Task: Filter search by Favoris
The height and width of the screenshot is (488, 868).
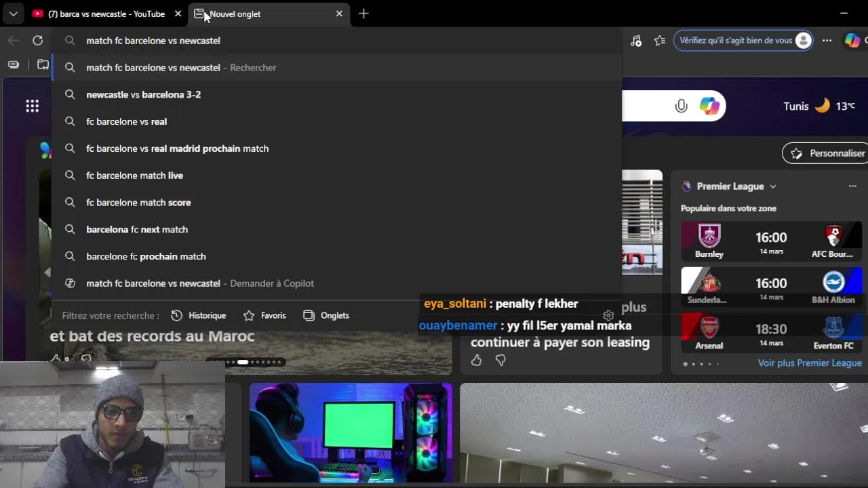Action: (x=264, y=316)
